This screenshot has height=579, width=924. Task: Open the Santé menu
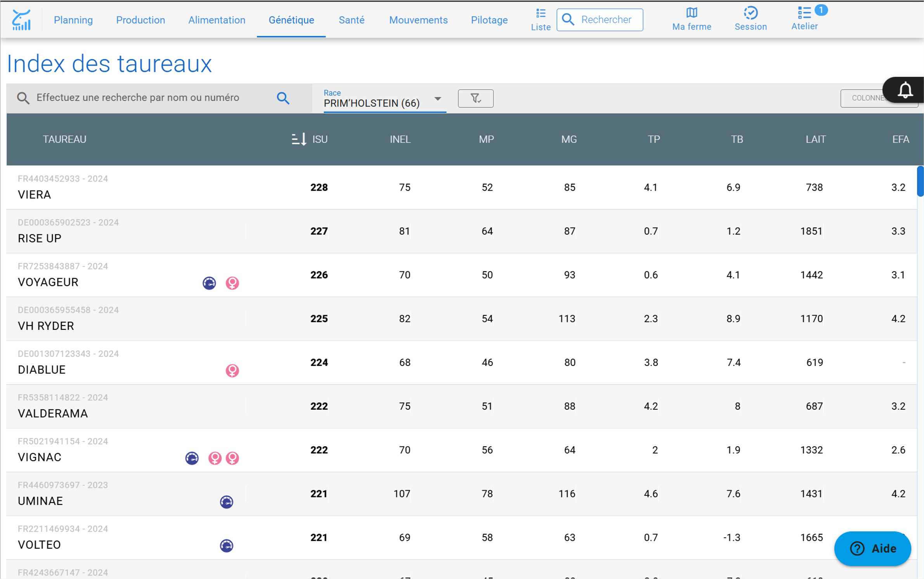[351, 20]
